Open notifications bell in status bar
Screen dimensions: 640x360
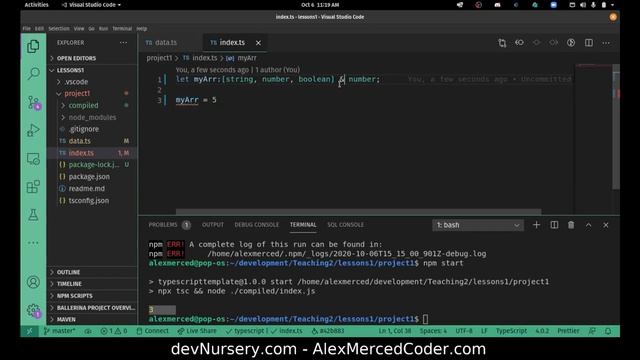tap(608, 331)
